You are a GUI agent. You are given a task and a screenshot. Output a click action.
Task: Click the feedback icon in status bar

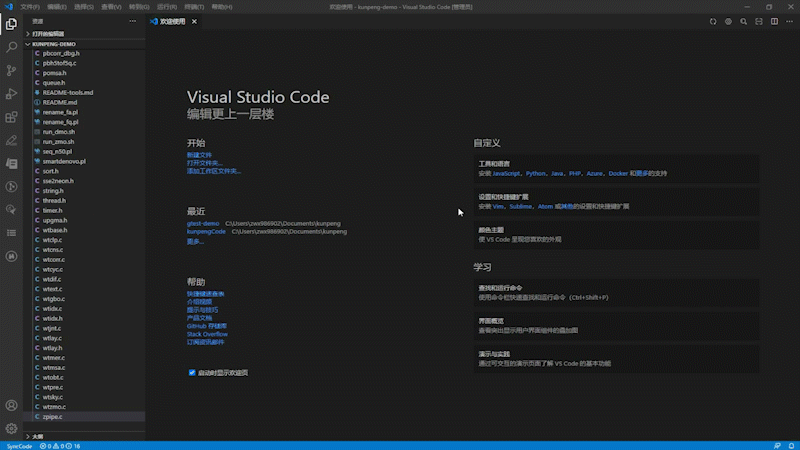777,446
